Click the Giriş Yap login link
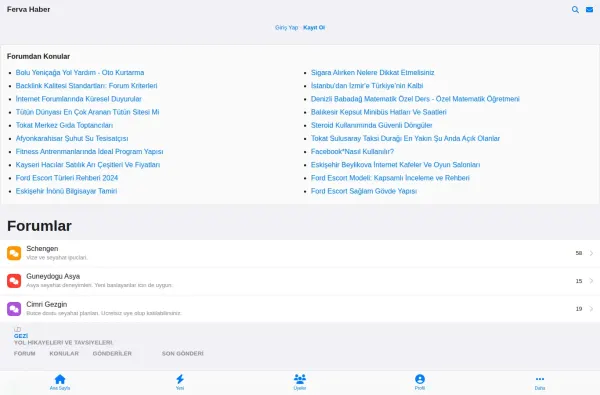This screenshot has height=395, width=600. (x=286, y=28)
